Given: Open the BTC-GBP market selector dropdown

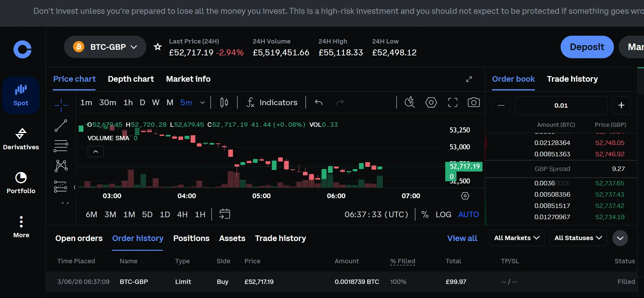Looking at the screenshot, I should click(x=105, y=47).
